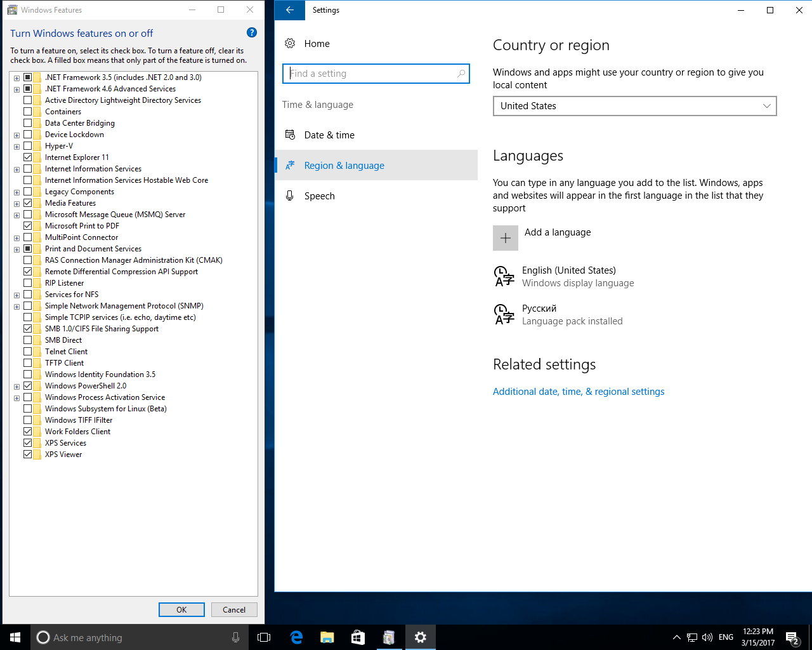Enable the Telnet Client checkbox
This screenshot has width=812, height=650.
[28, 351]
